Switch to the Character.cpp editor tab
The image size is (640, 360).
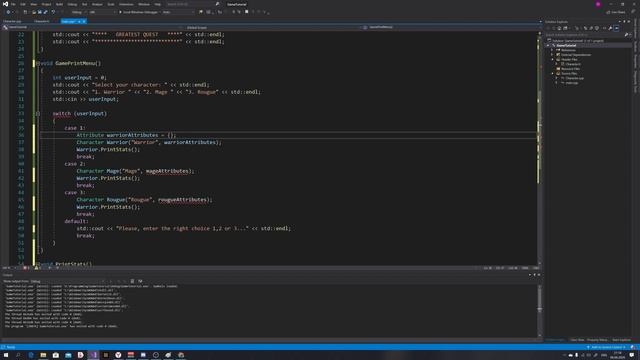coord(12,21)
